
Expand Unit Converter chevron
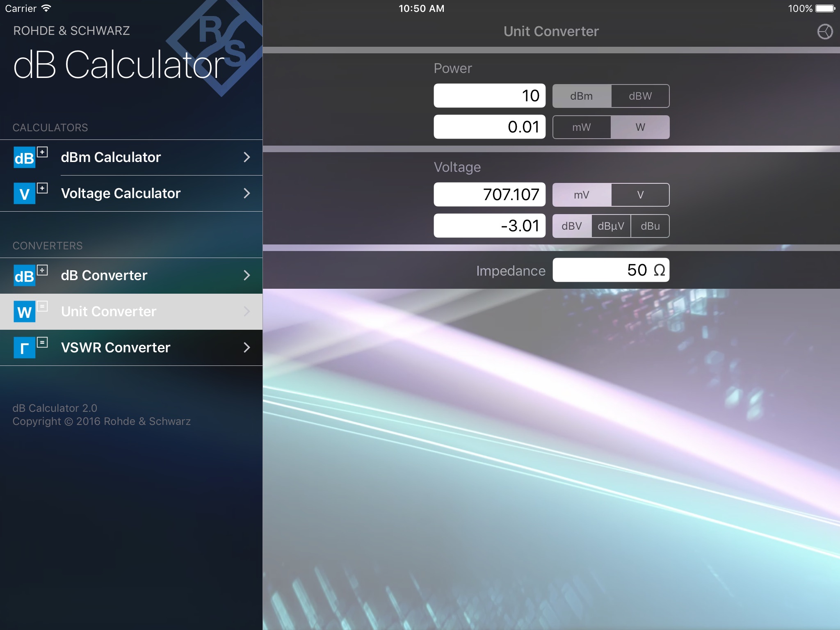coord(247,311)
